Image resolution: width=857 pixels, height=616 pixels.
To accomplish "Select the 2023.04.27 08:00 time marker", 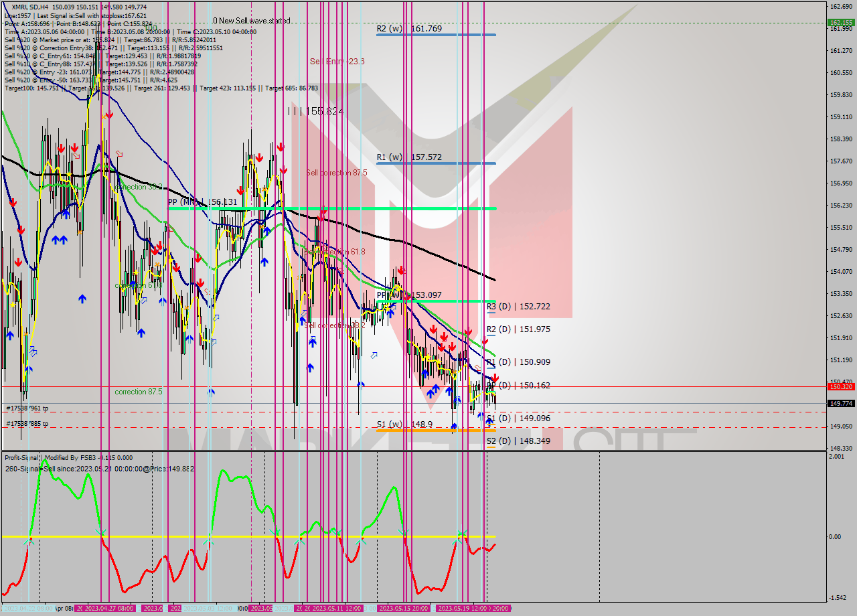I will point(108,608).
